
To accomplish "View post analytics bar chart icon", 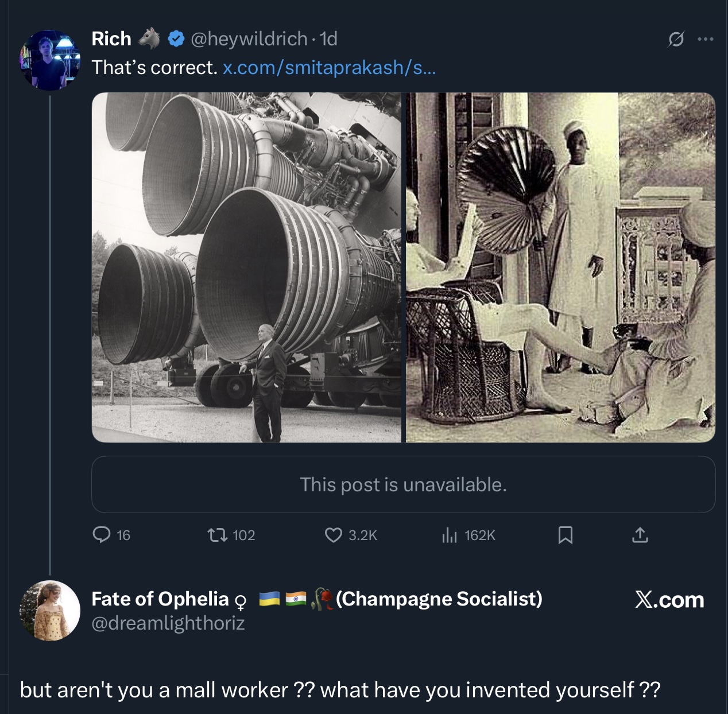I will [x=449, y=535].
